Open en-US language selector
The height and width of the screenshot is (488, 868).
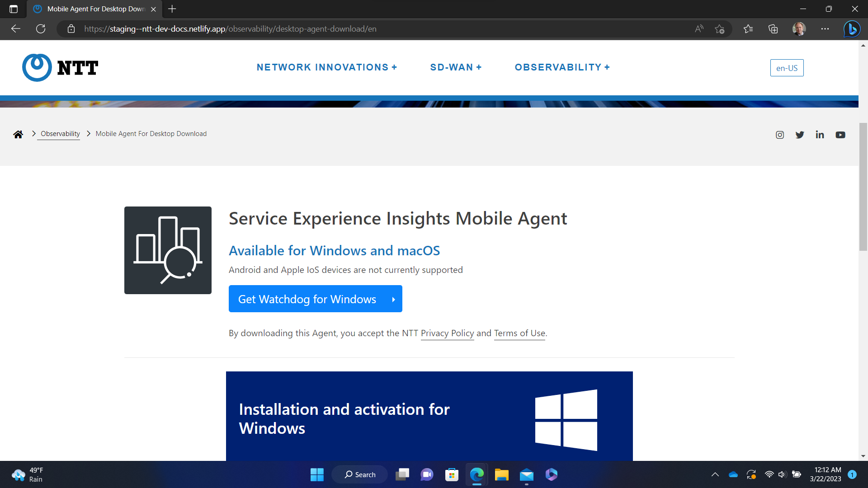pyautogui.click(x=787, y=68)
